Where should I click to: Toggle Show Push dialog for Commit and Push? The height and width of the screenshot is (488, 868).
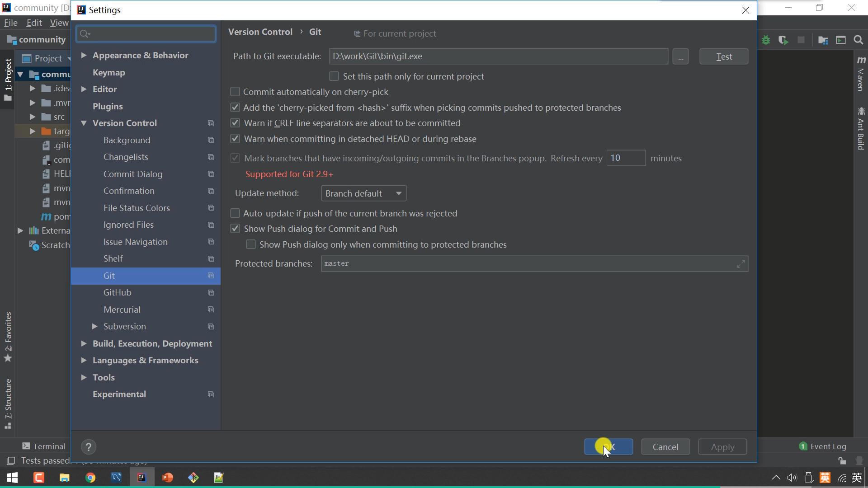(x=235, y=229)
